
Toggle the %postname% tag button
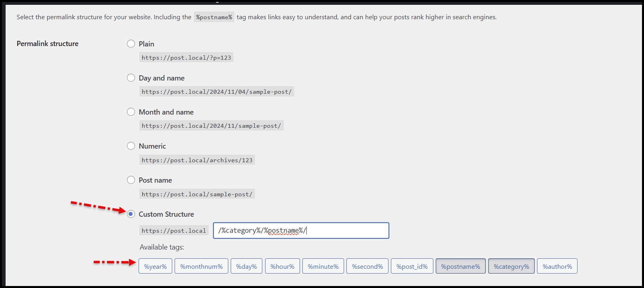coord(461,266)
